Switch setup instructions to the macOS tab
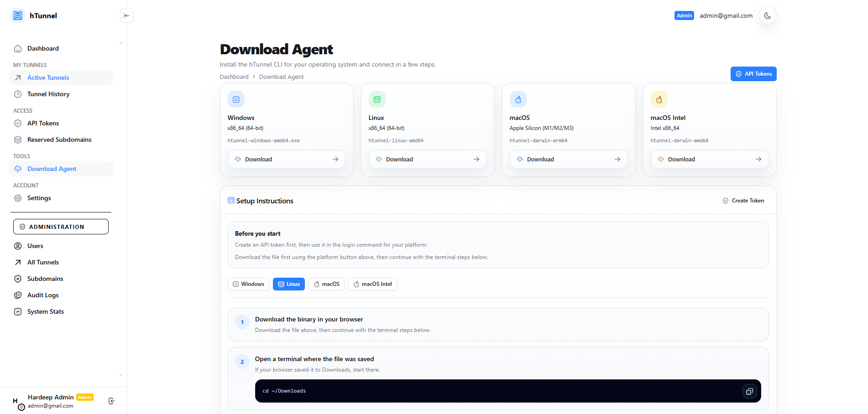Viewport: 868px width, 414px height. 326,284
